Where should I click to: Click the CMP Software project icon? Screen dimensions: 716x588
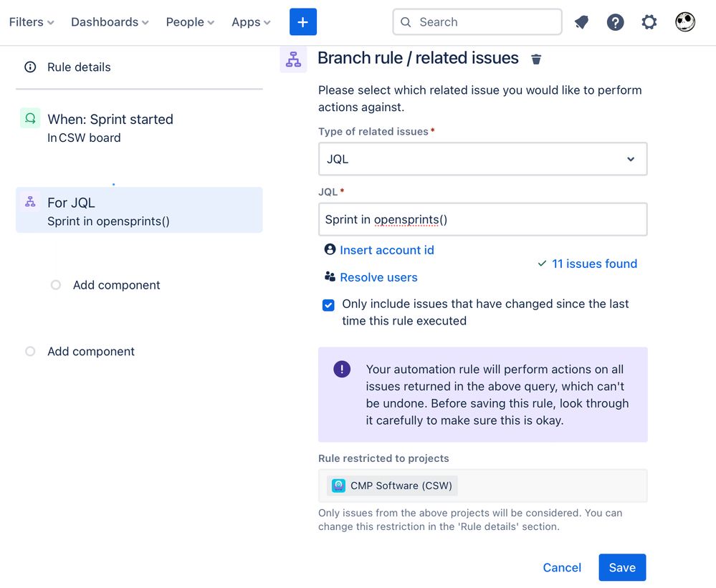pos(338,486)
